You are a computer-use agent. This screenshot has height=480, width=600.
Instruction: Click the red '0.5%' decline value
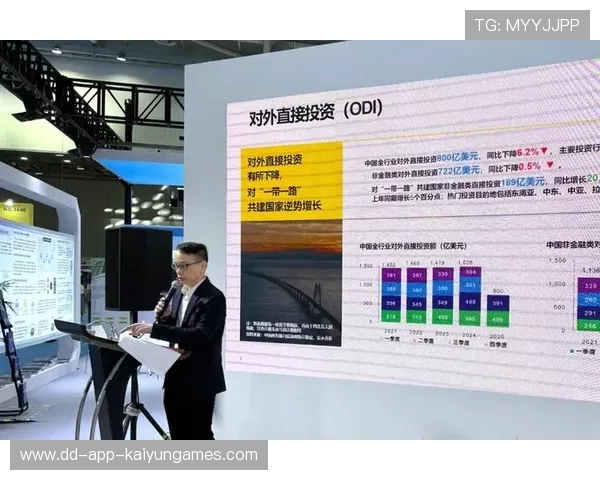click(530, 167)
